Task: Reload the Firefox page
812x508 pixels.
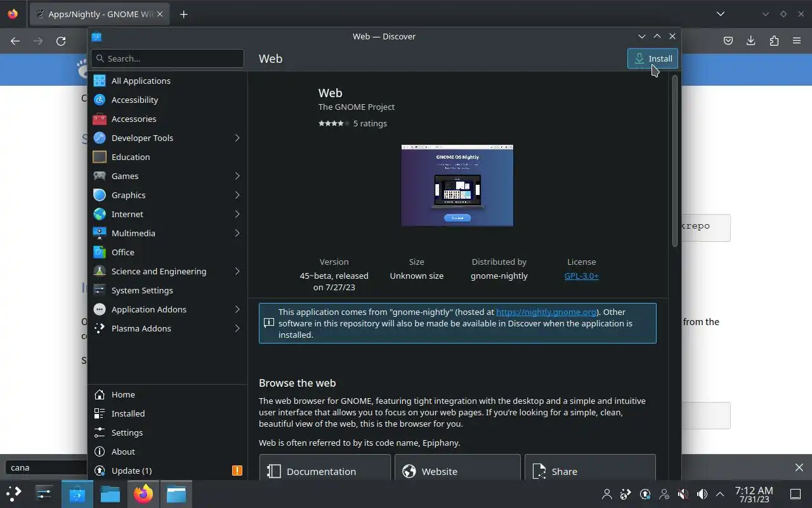Action: (x=61, y=41)
